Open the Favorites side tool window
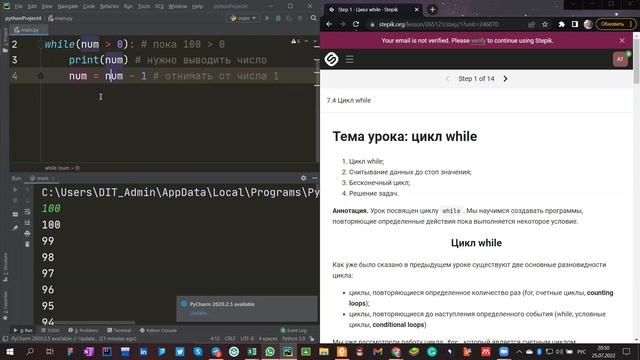 (x=5, y=306)
